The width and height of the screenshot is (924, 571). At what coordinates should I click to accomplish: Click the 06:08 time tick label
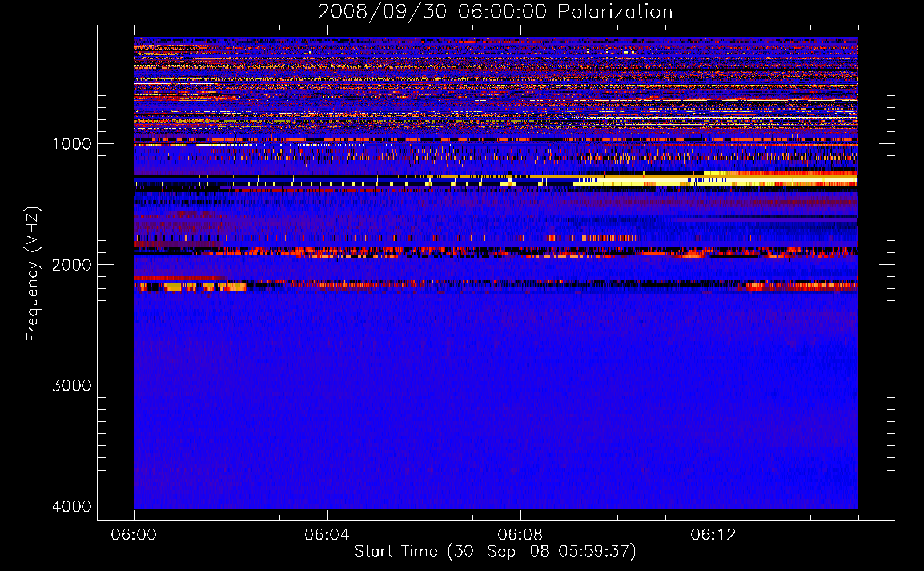tap(520, 535)
